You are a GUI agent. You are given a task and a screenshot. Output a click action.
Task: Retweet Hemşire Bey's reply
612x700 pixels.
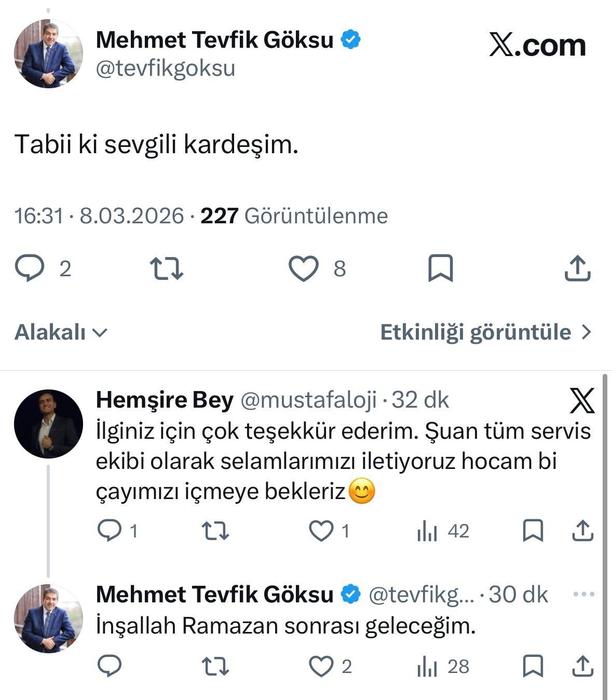tap(215, 531)
